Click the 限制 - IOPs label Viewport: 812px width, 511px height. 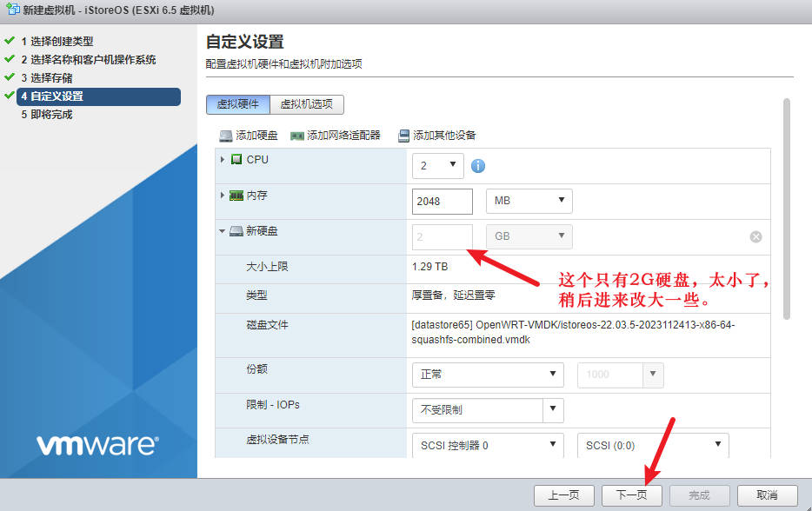273,405
